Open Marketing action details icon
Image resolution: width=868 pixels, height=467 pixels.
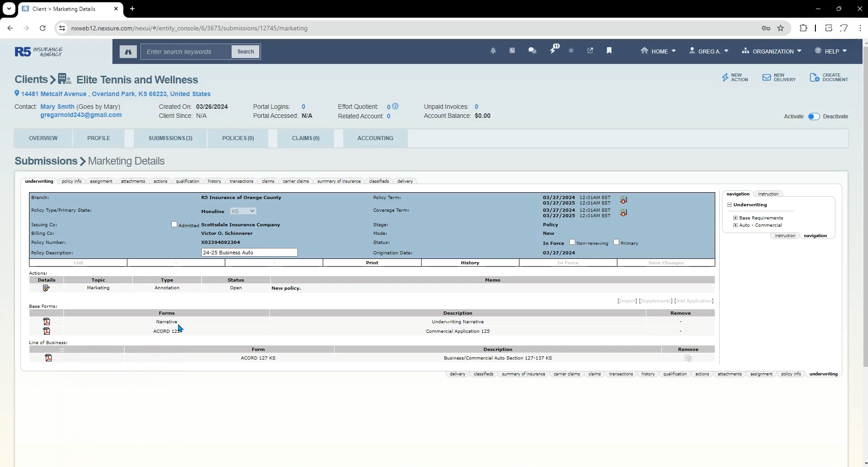(x=46, y=288)
